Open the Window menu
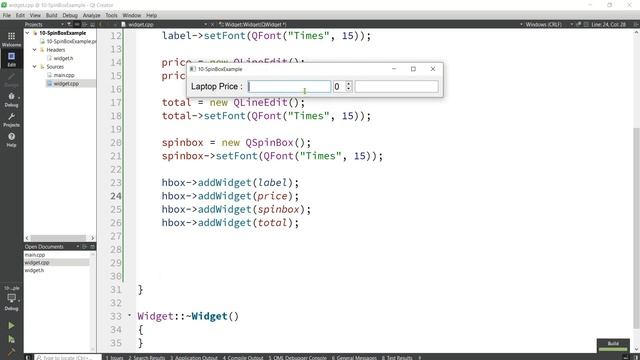This screenshot has width=640, height=360. click(x=132, y=16)
